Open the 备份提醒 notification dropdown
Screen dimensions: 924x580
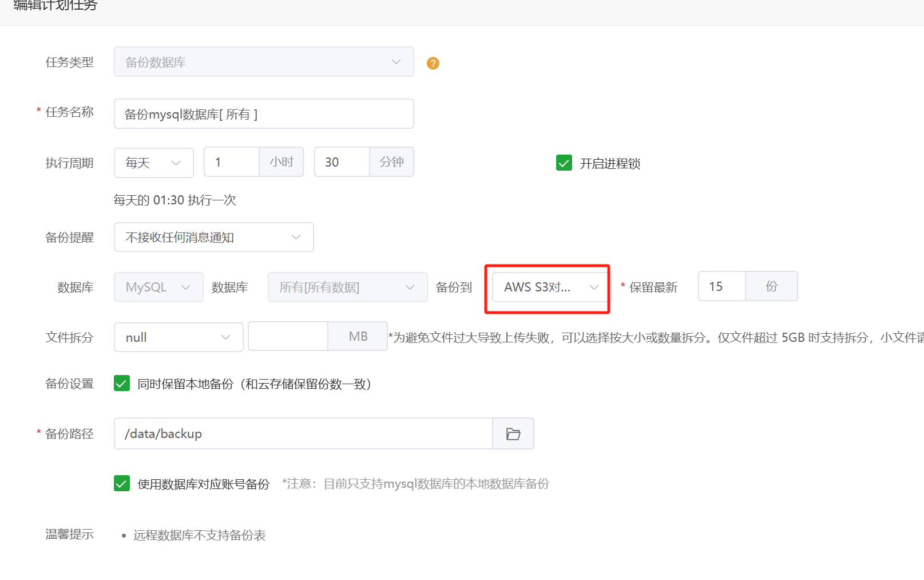pyautogui.click(x=213, y=237)
